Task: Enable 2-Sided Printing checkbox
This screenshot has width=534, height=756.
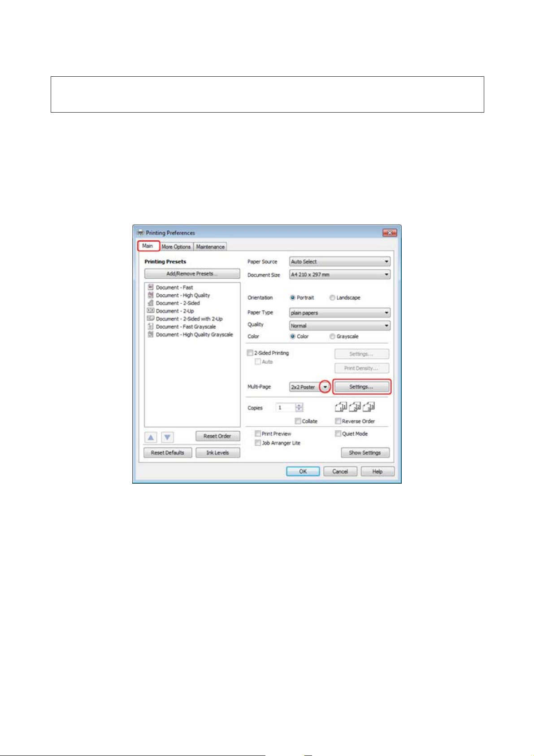Action: (x=250, y=353)
